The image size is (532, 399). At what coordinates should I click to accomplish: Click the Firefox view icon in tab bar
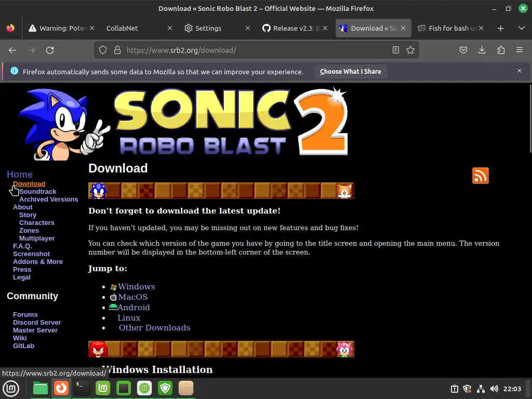click(x=10, y=28)
